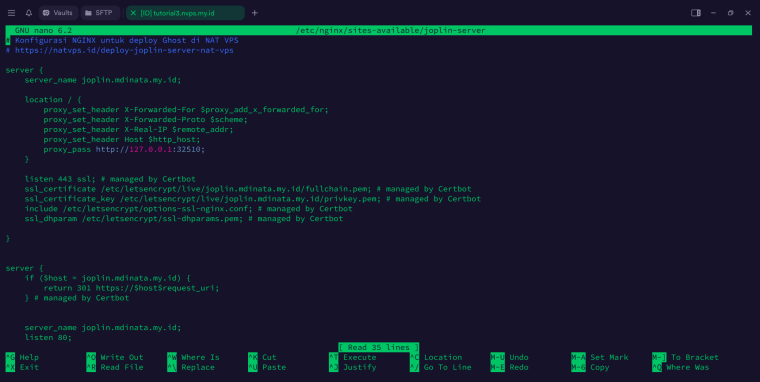Click the M-U Undo shortcut
This screenshot has height=382, width=760.
tap(509, 357)
